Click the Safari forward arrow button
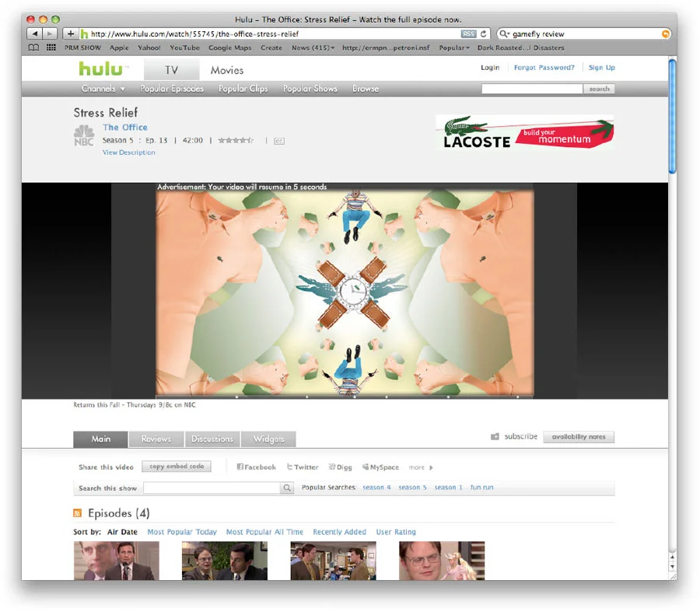The image size is (700, 612). point(50,33)
